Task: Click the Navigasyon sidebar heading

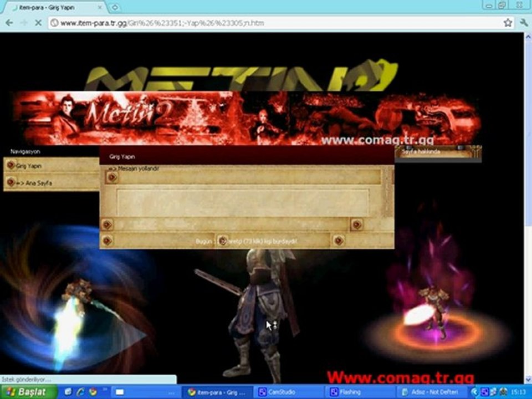Action: (x=25, y=152)
